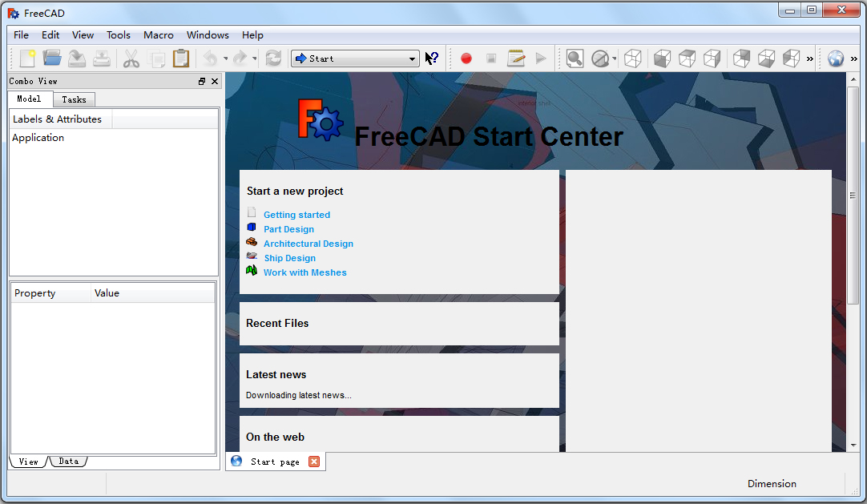Click the New document icon

pos(26,58)
